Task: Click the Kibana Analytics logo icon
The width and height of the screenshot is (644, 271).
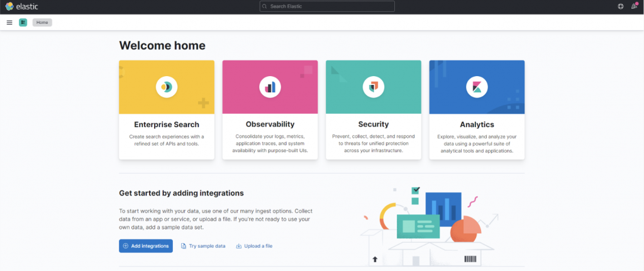Action: 477,87
